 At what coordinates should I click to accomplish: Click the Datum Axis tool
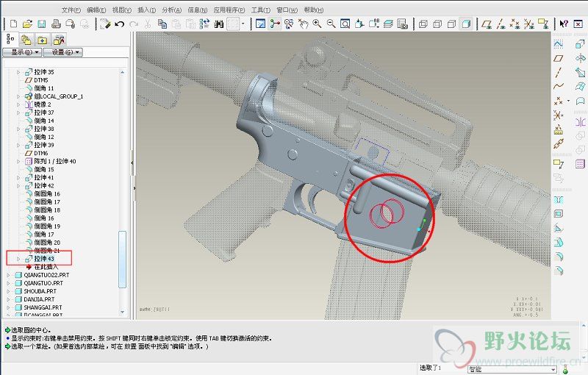[x=559, y=72]
